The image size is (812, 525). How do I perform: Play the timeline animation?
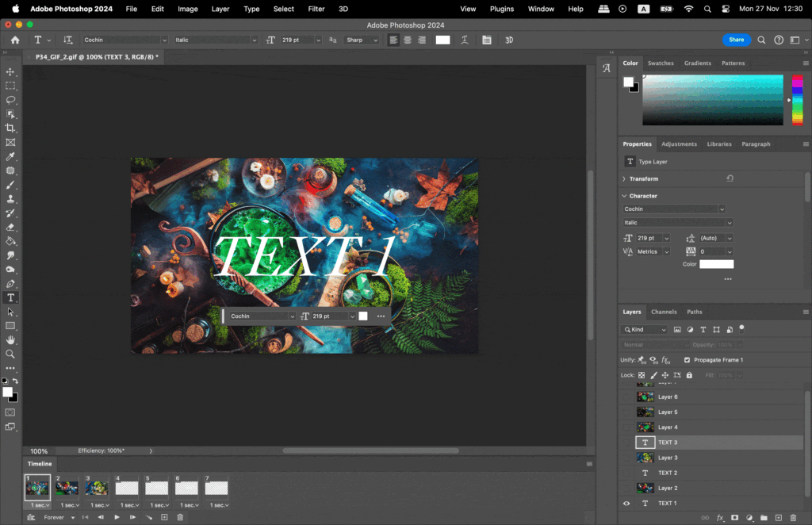(116, 516)
